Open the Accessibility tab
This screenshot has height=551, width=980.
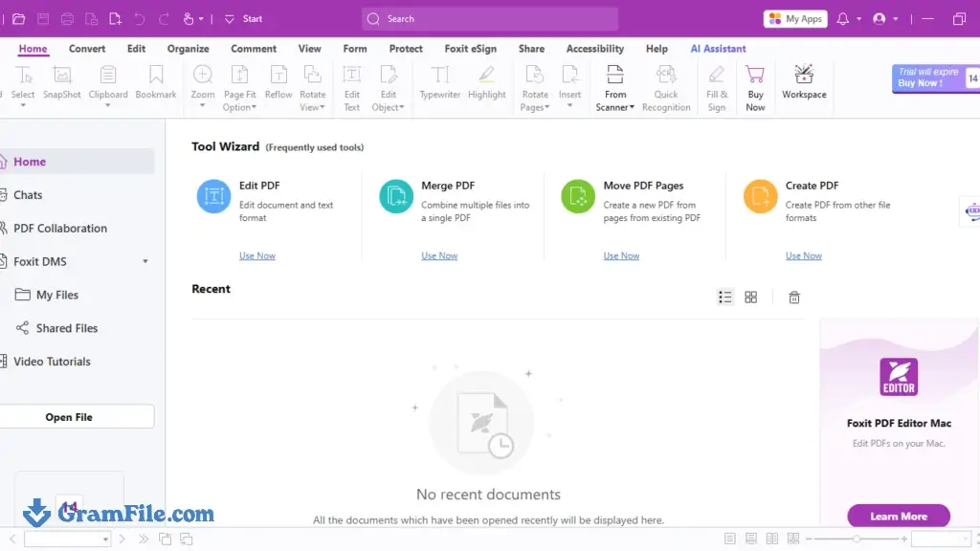click(x=595, y=49)
